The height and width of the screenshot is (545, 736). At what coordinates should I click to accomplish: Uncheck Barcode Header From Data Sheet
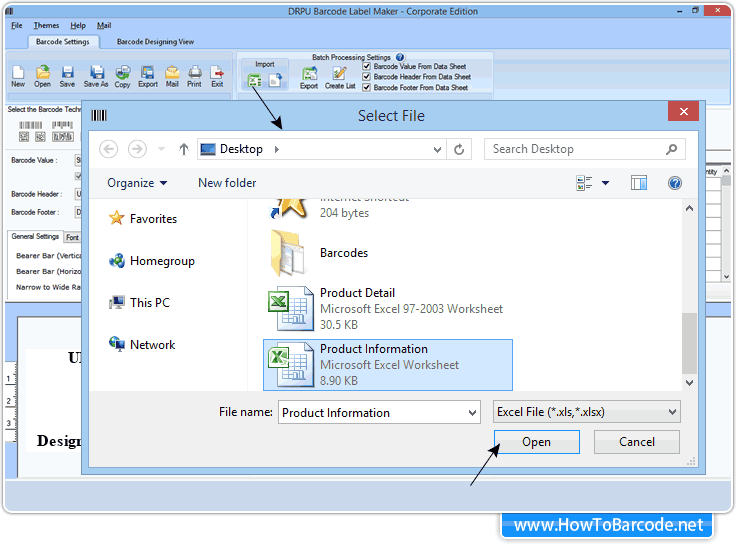367,77
